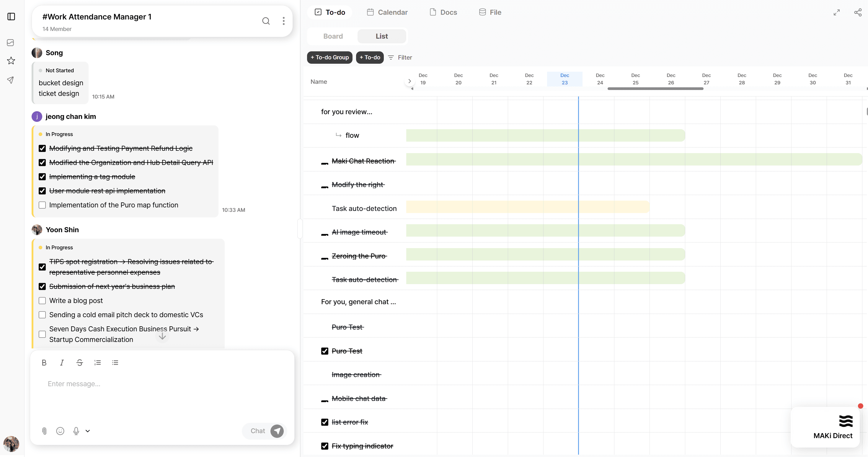868x457 pixels.
Task: Click the horizontal timeline scrollbar
Action: pos(655,89)
